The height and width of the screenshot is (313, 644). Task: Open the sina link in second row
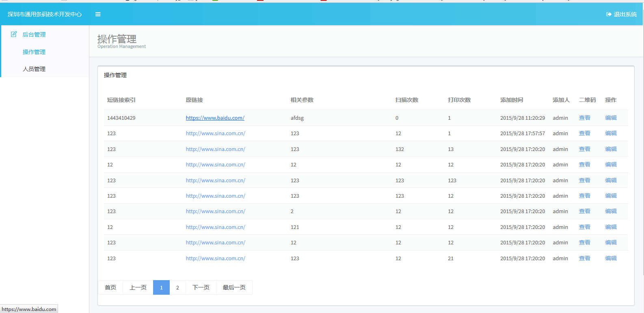tap(215, 134)
